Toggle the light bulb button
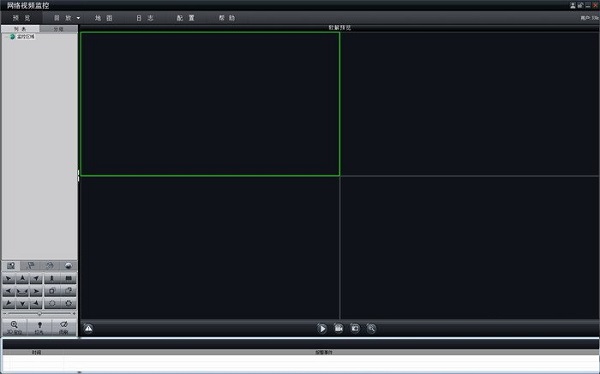This screenshot has width=600, height=374. (39, 327)
